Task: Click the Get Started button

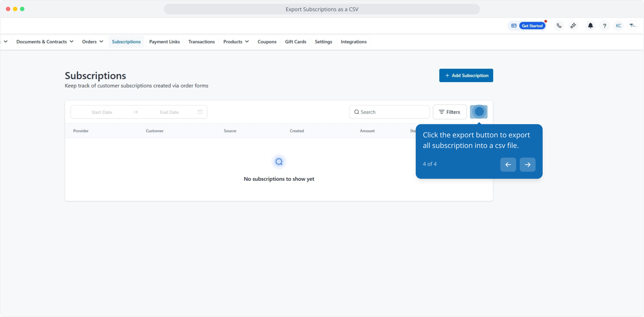Action: click(532, 26)
